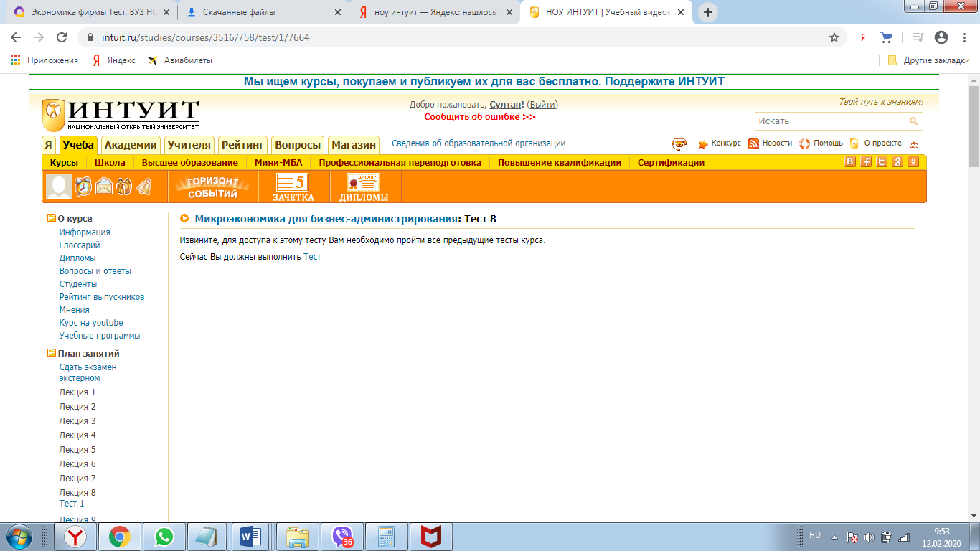Open the Дипломы diplomas icon

(x=364, y=187)
